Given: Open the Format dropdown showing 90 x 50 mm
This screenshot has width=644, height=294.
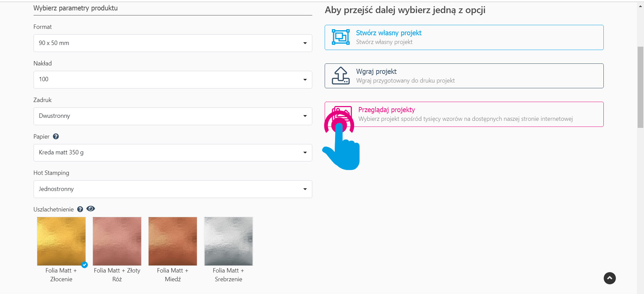Looking at the screenshot, I should click(173, 43).
